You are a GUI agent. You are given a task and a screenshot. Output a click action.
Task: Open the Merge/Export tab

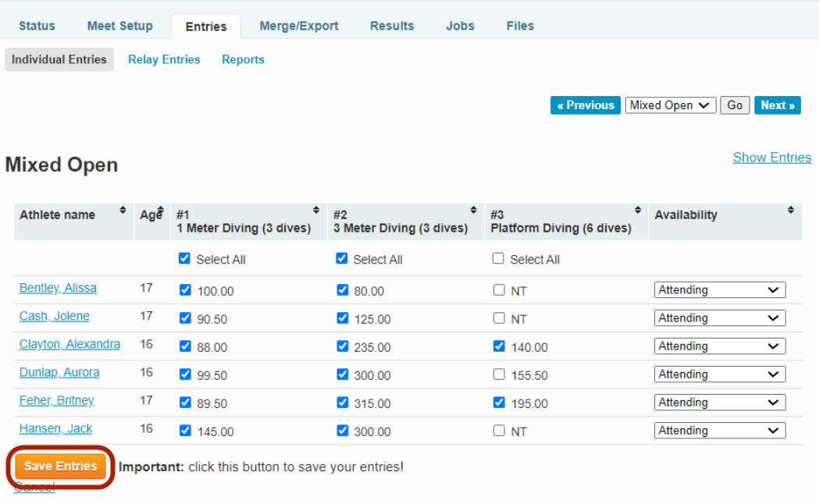point(299,26)
